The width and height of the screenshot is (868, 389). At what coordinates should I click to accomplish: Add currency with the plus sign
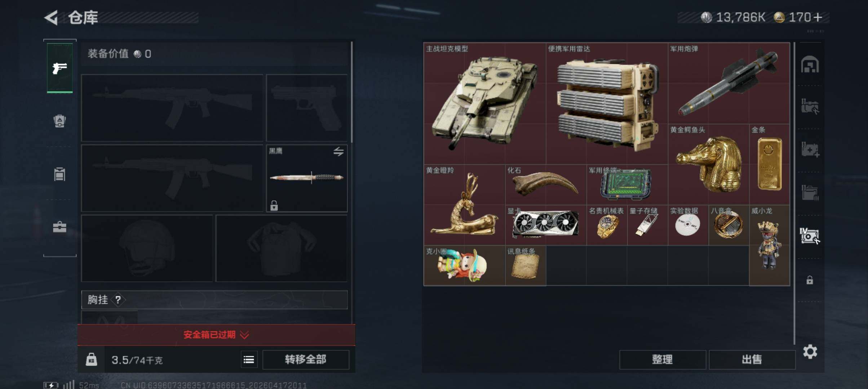[x=818, y=17]
